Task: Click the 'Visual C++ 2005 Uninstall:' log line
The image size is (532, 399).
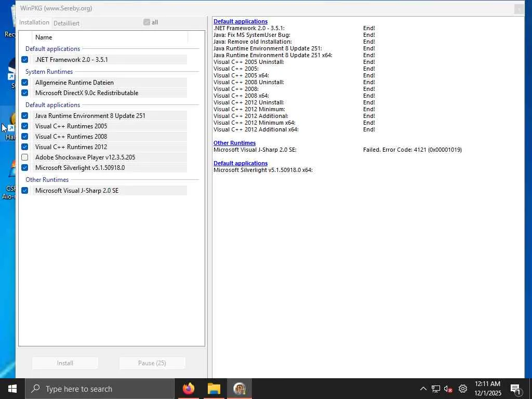Action: (249, 62)
